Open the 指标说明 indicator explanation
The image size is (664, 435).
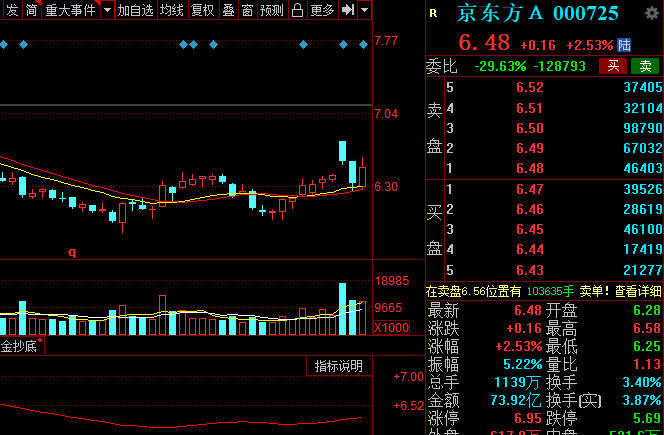coord(339,366)
